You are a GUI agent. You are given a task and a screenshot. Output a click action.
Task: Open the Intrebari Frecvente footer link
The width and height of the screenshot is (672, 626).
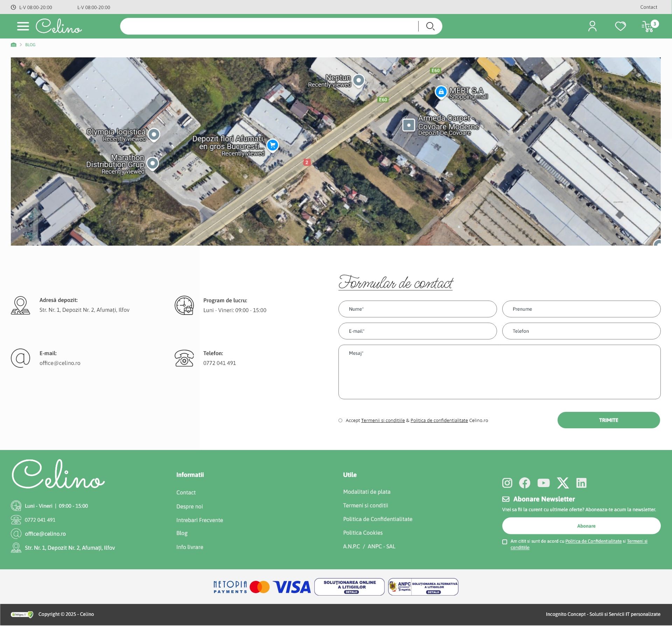[x=199, y=520]
